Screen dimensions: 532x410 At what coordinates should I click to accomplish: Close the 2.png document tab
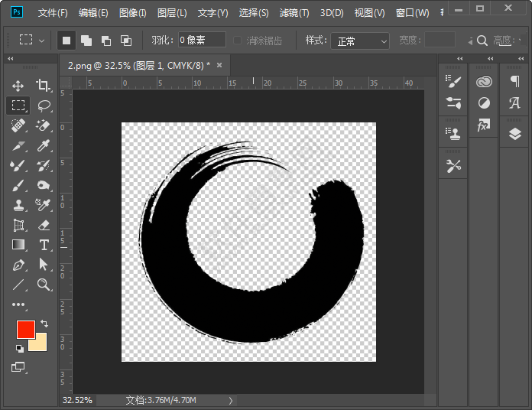(x=219, y=65)
